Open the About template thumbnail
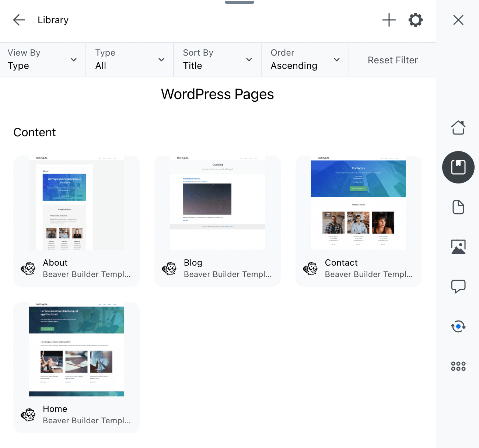 [x=76, y=203]
